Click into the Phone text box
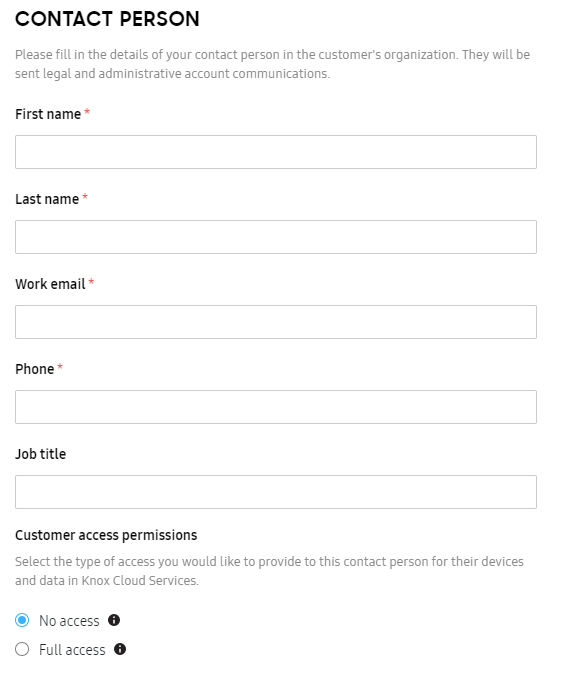The image size is (577, 680). (x=276, y=407)
